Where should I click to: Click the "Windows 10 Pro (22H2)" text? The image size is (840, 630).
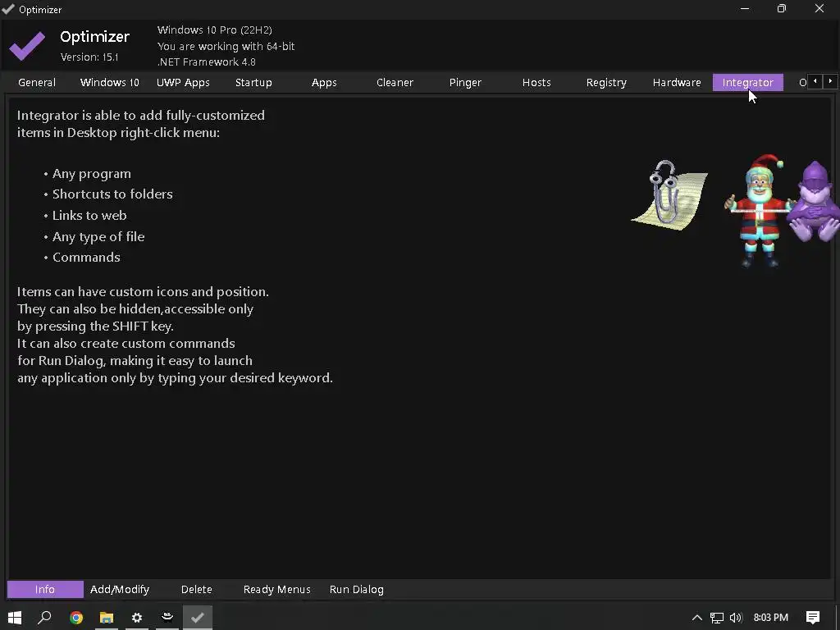[x=215, y=30]
